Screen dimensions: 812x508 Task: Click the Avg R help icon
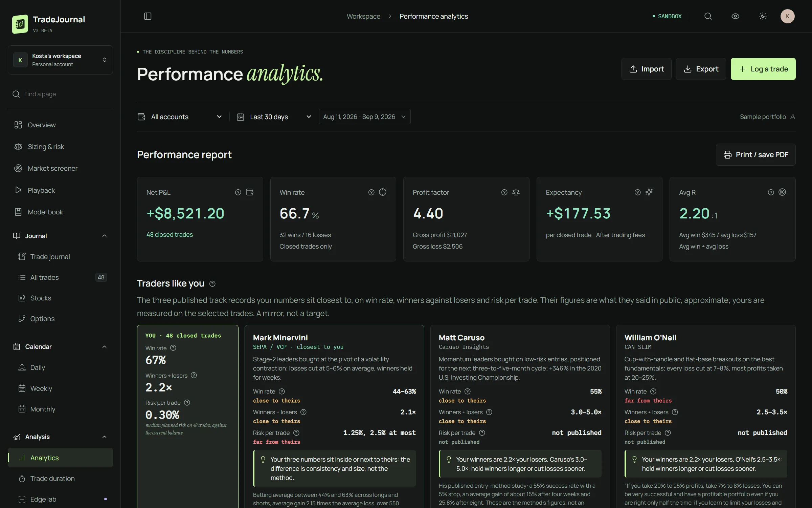771,192
